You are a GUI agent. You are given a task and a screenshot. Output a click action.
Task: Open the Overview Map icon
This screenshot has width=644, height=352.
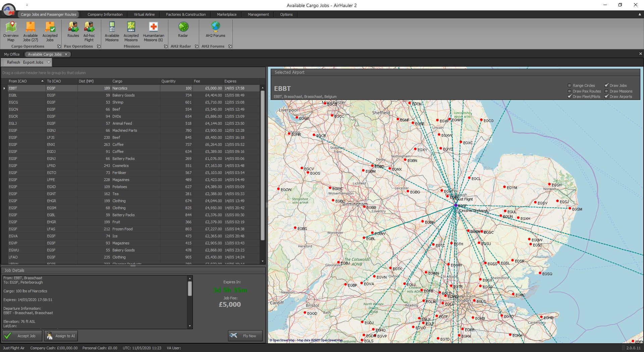[x=11, y=32]
